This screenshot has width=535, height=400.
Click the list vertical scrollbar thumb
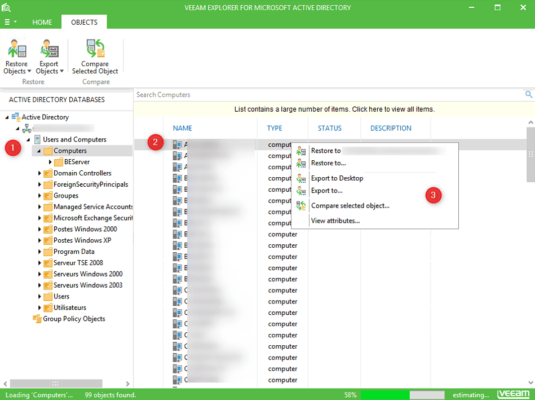pos(531,155)
